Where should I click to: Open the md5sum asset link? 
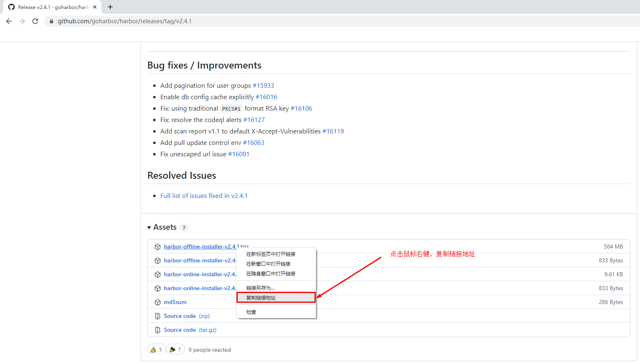coord(175,302)
